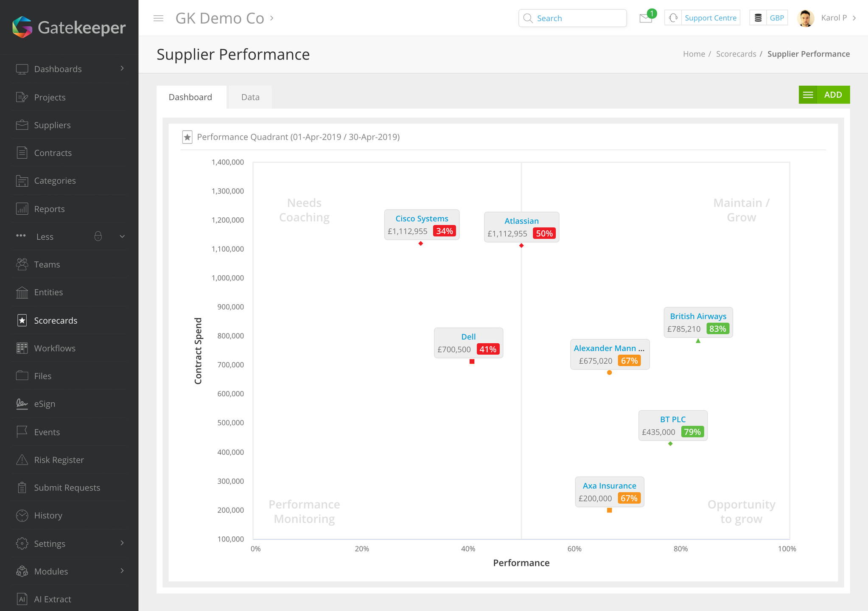
Task: Click the lock icon next to Less
Action: (x=98, y=236)
